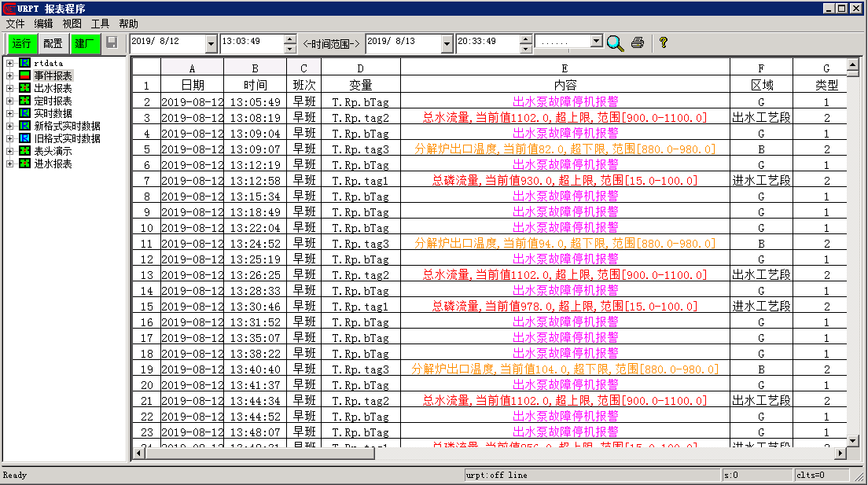Open the end date dropdown calendar

[447, 43]
